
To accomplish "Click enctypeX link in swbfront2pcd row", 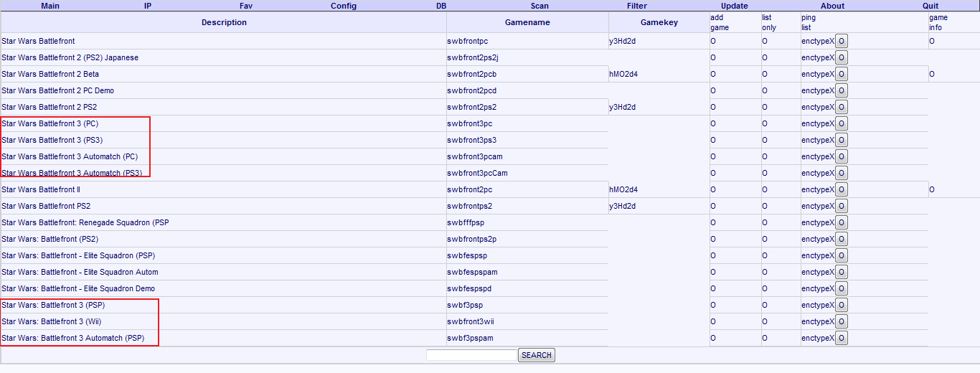I will tap(818, 91).
